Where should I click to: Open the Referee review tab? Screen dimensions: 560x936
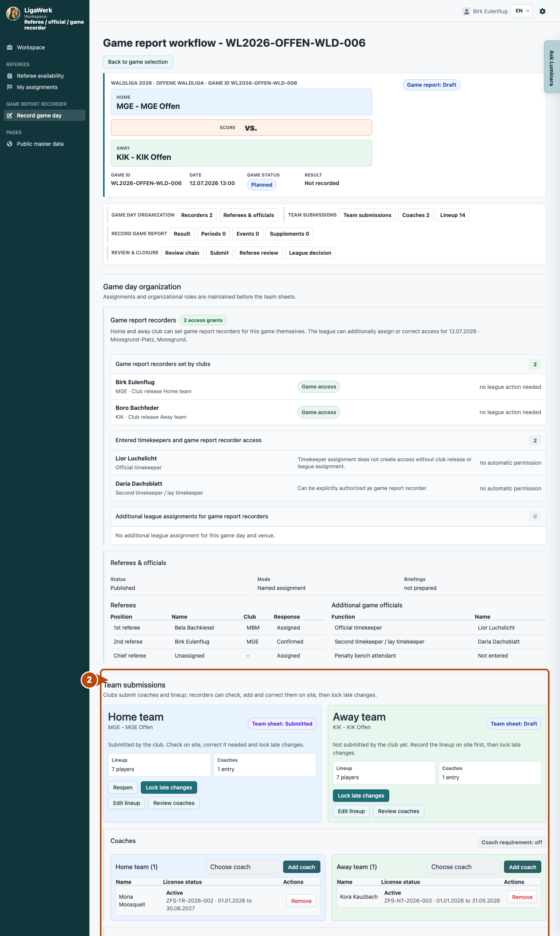point(259,253)
